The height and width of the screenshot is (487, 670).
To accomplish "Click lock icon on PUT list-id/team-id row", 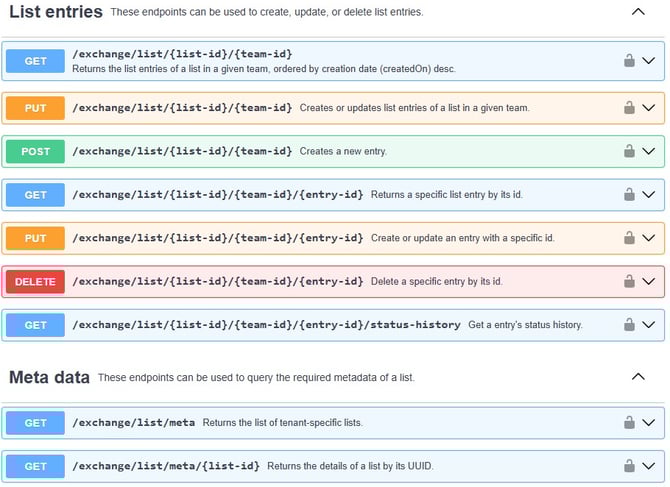I will [629, 108].
